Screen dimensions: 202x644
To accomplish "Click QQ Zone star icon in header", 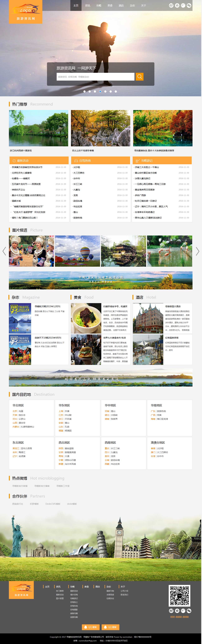I will click(x=177, y=5).
